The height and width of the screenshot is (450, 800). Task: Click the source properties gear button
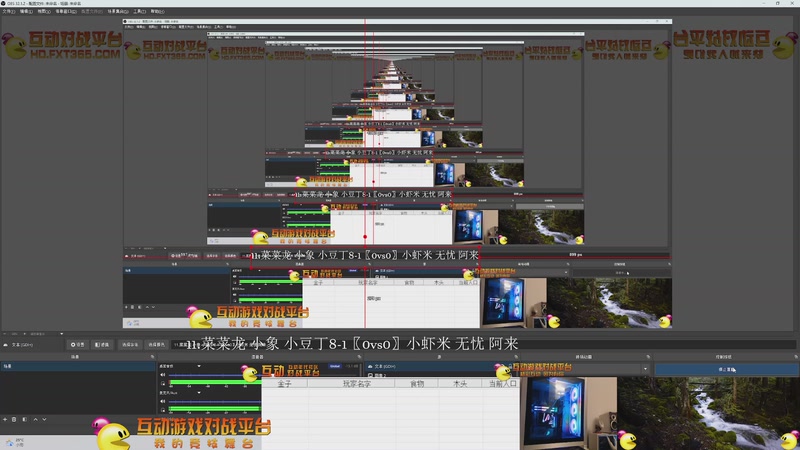tap(78, 345)
